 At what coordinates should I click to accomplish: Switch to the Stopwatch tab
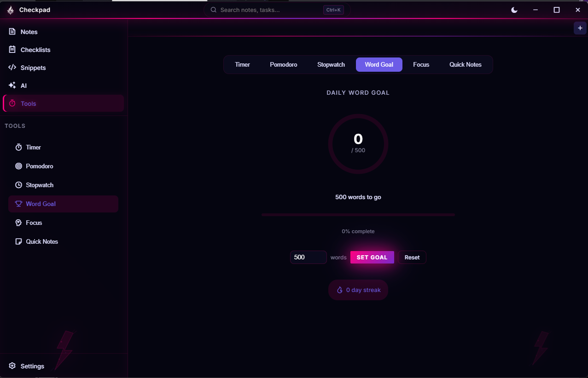[x=331, y=64]
